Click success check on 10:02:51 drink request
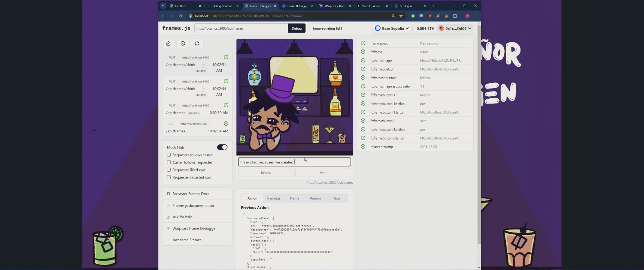 click(226, 57)
